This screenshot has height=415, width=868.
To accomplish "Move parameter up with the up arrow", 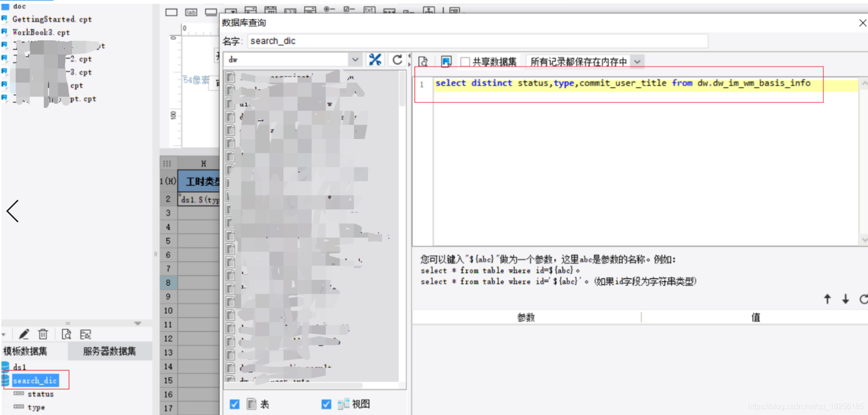I will 827,299.
